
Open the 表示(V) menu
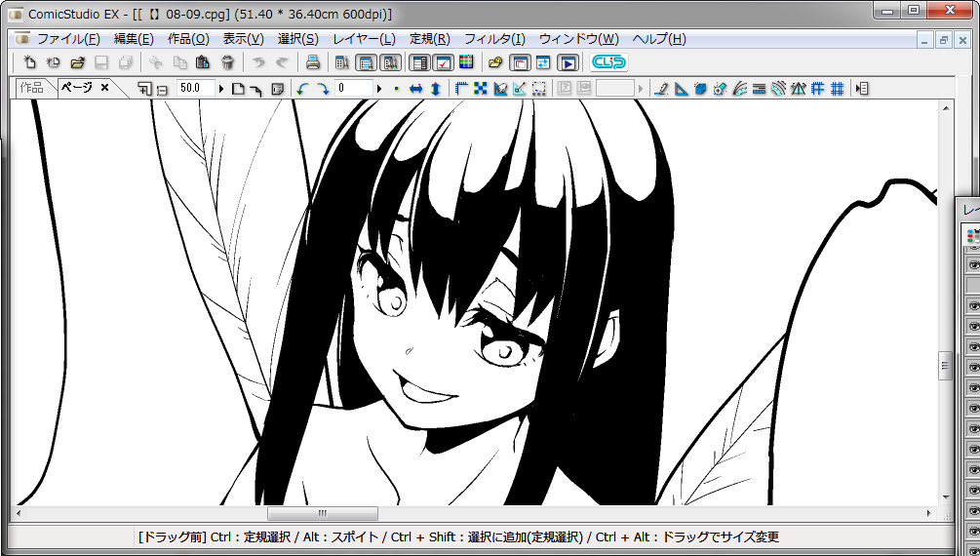point(244,39)
